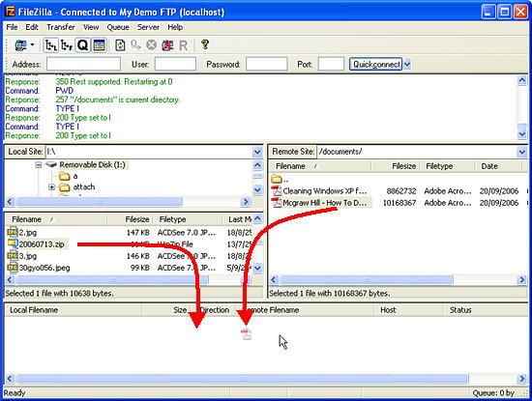
Task: Open the Local Site path dropdown
Action: point(257,152)
